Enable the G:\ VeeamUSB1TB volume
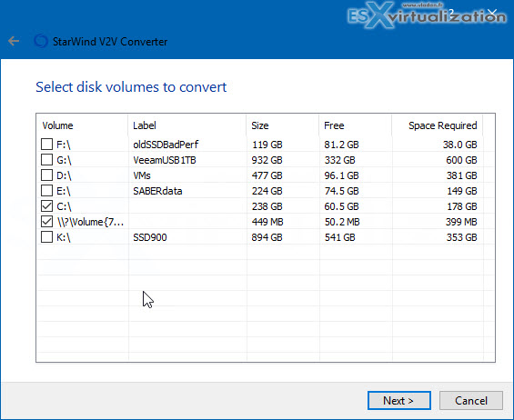This screenshot has width=514, height=420. click(x=46, y=160)
